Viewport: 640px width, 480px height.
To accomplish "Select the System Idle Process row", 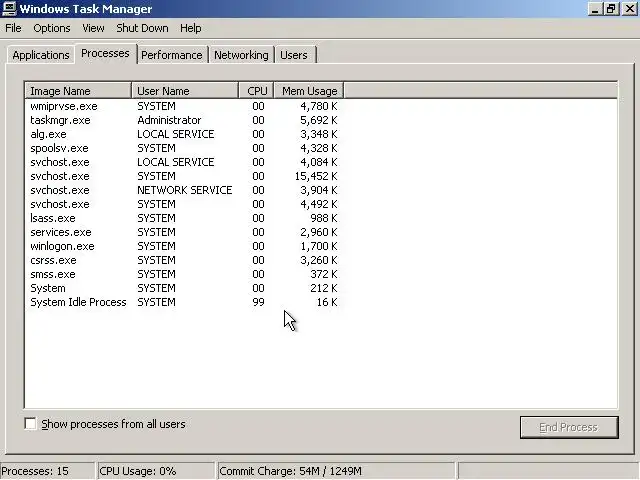I will click(184, 302).
